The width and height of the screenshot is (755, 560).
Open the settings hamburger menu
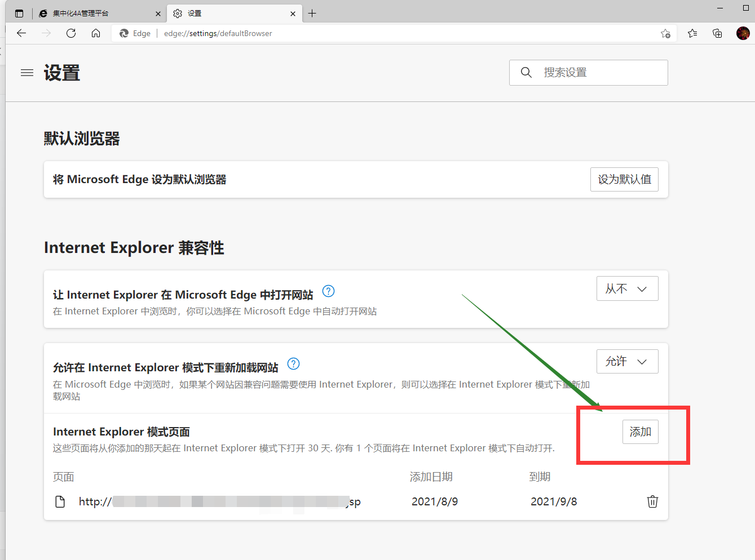click(27, 73)
